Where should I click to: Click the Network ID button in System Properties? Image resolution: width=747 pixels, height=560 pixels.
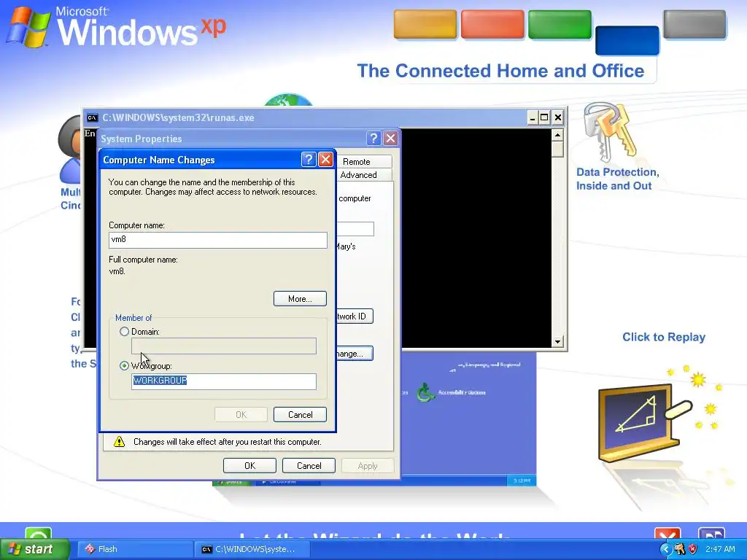click(x=354, y=316)
